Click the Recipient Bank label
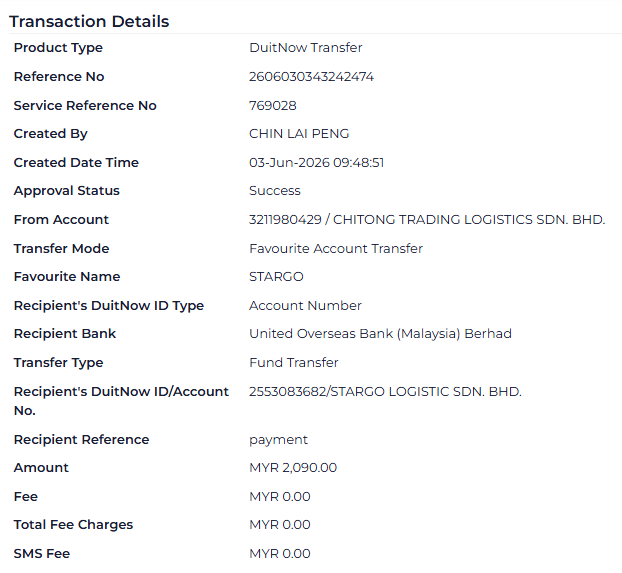The image size is (622, 573). pos(65,334)
